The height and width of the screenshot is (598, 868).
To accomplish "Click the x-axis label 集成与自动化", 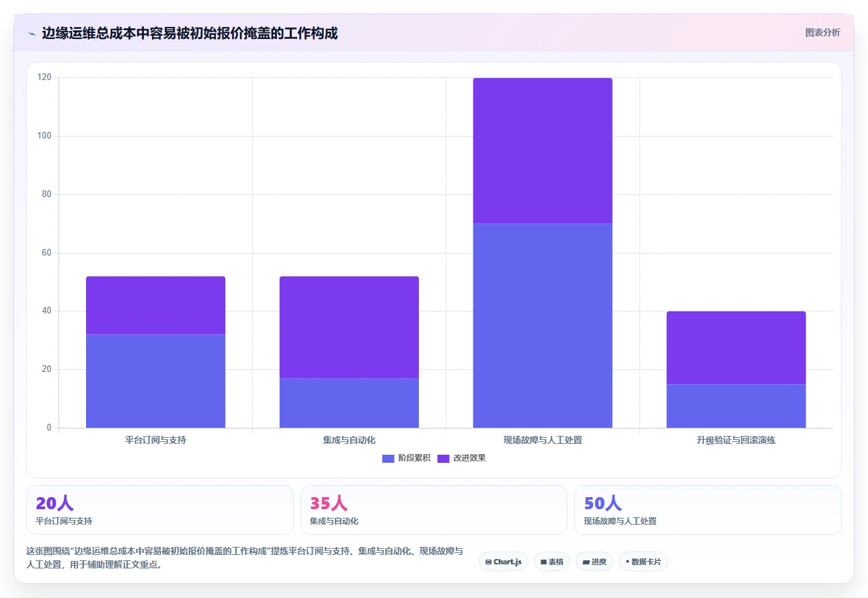I will [349, 441].
